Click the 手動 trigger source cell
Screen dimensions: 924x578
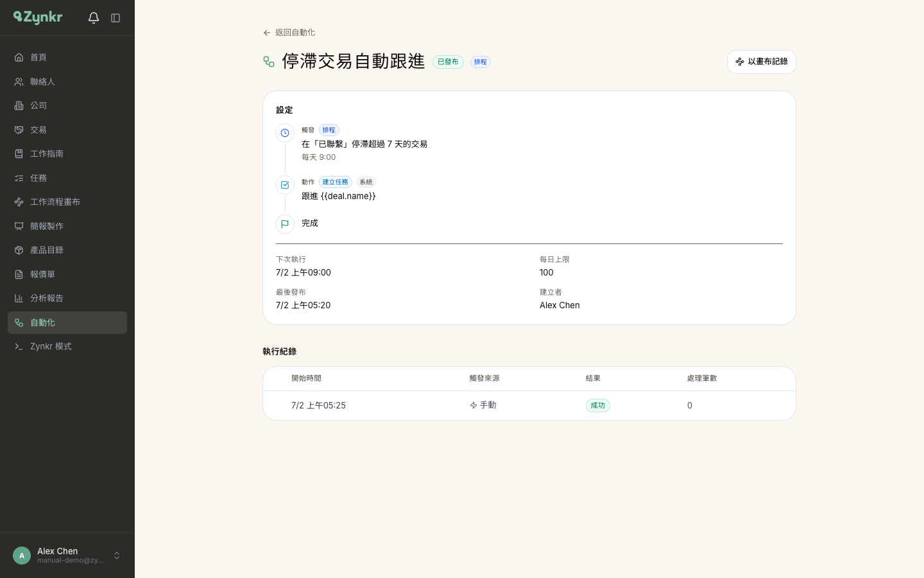pyautogui.click(x=483, y=405)
